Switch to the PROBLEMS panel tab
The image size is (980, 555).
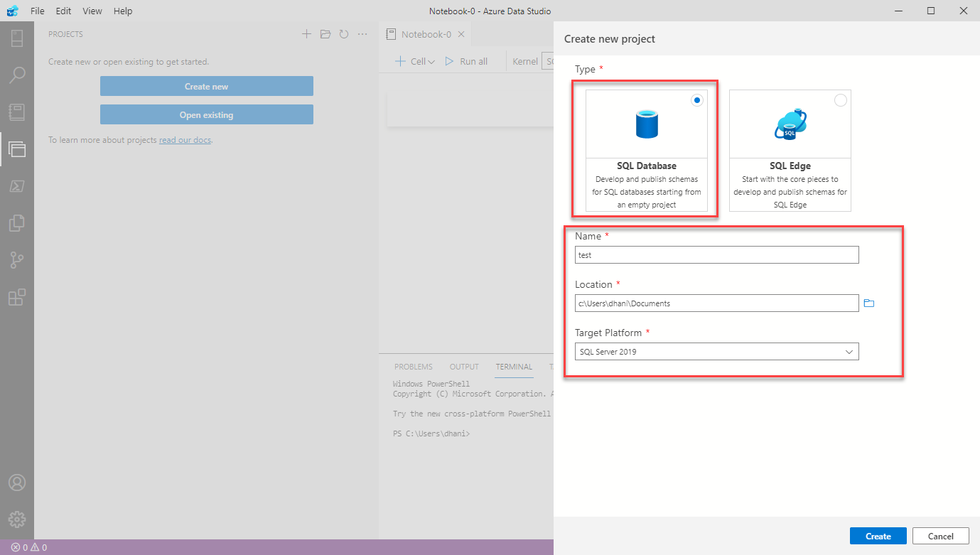pos(414,367)
